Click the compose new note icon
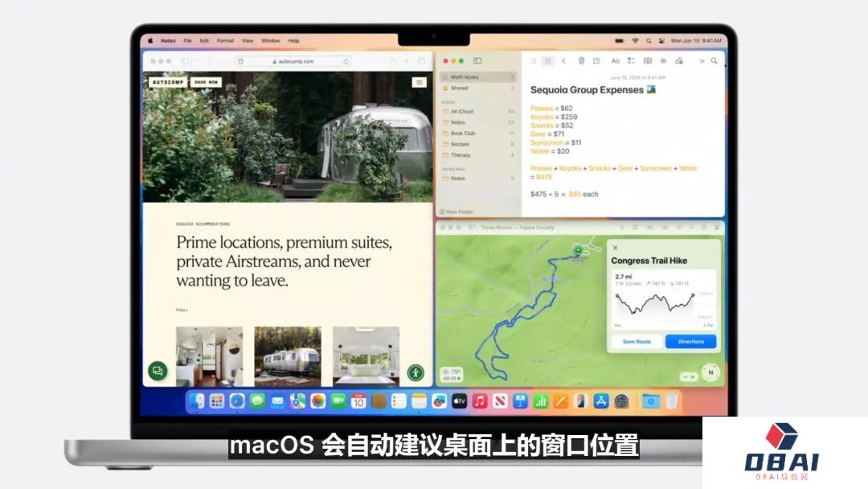 pyautogui.click(x=596, y=61)
